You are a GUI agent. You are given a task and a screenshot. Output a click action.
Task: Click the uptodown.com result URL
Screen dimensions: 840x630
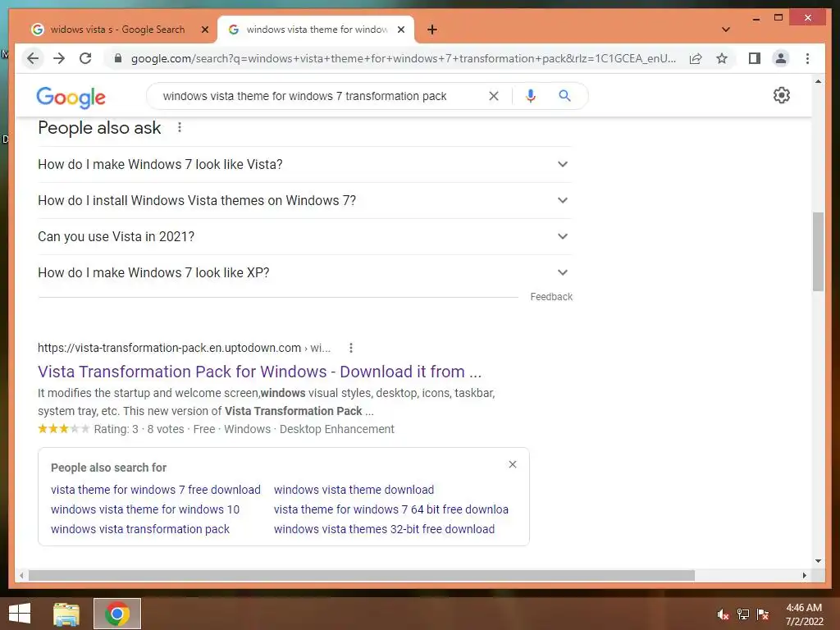pos(184,348)
